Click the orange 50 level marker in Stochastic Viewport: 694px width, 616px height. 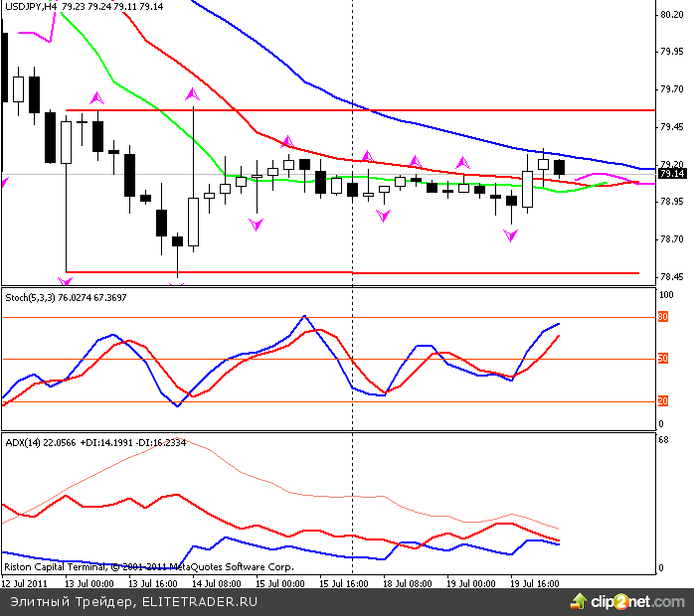click(x=663, y=359)
